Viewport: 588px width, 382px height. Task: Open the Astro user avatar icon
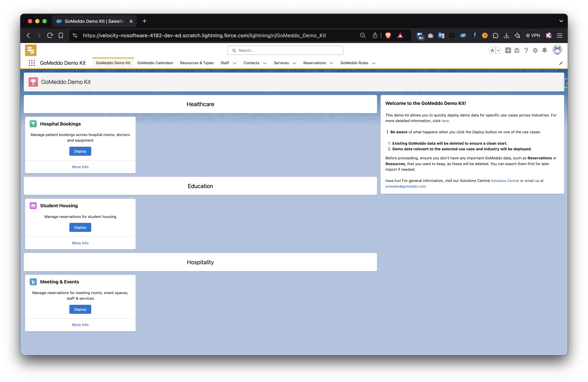click(x=557, y=50)
